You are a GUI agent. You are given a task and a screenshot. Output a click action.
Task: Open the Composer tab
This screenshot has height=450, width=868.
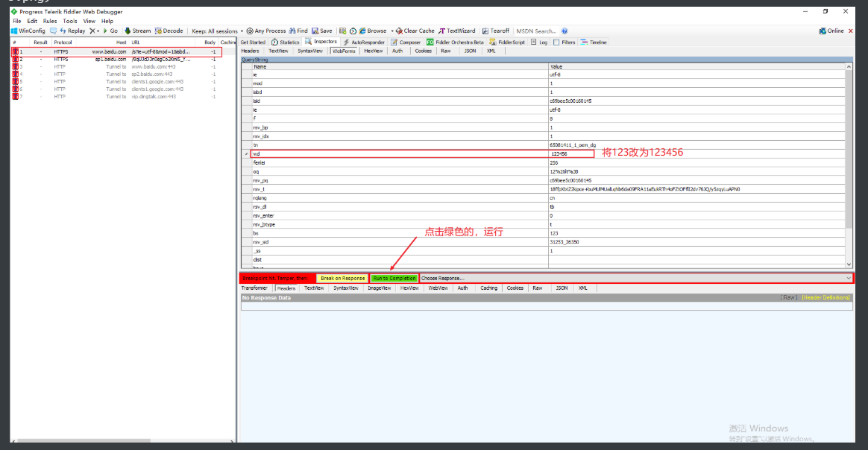(x=406, y=42)
